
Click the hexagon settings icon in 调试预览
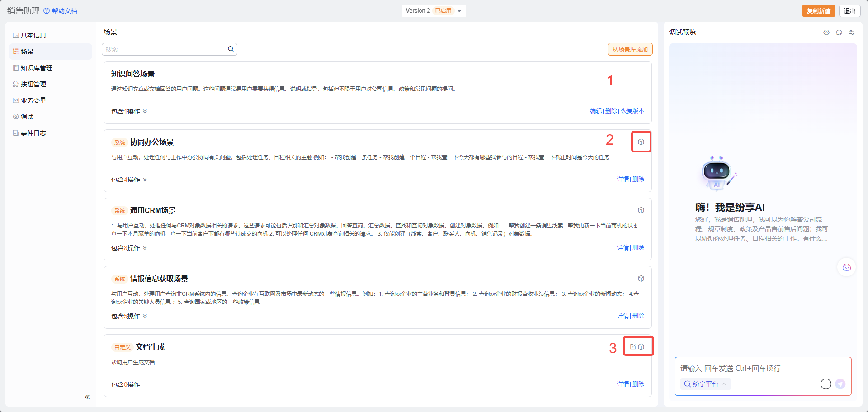826,33
